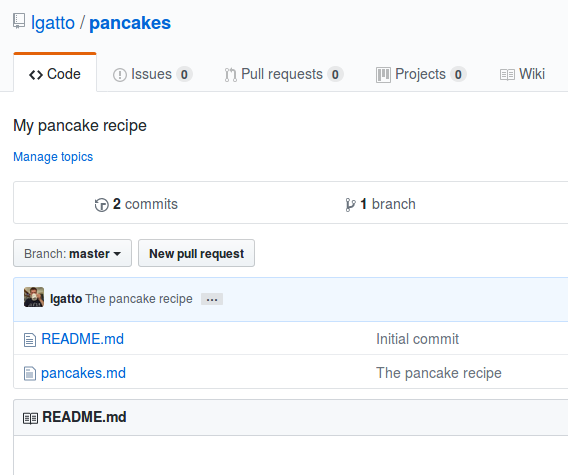
Task: Click the README.md file icon
Action: [30, 340]
